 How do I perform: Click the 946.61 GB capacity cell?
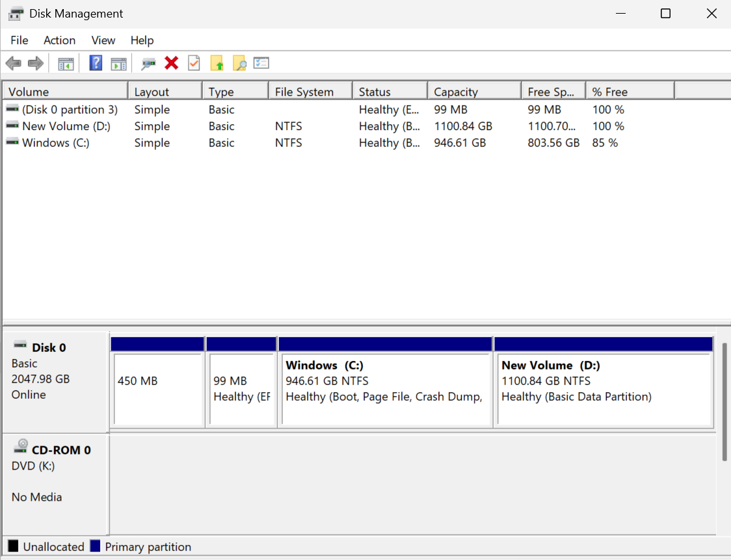click(460, 142)
